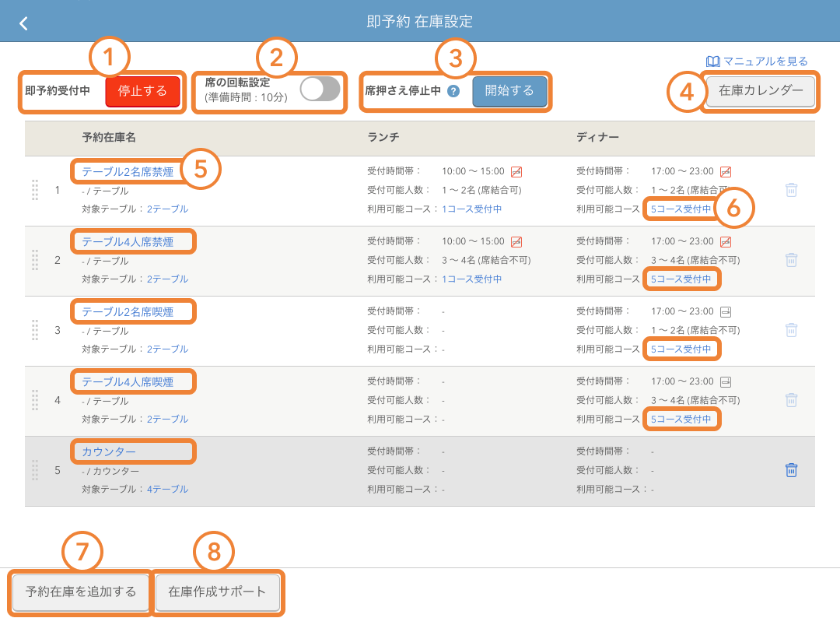Open 在庫作成サポート
This screenshot has height=618, width=840.
pyautogui.click(x=217, y=592)
